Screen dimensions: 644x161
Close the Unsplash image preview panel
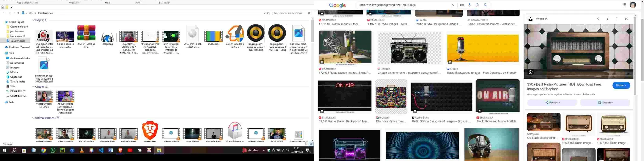tap(626, 19)
